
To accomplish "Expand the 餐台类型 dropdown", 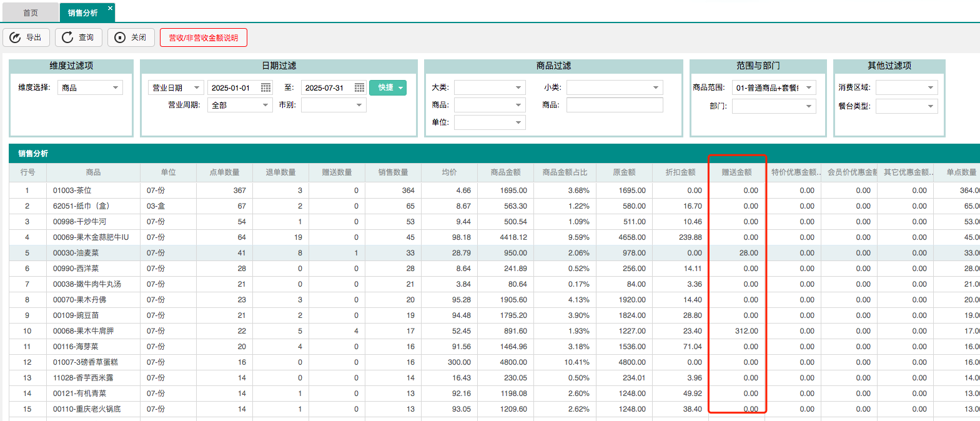I will click(930, 106).
